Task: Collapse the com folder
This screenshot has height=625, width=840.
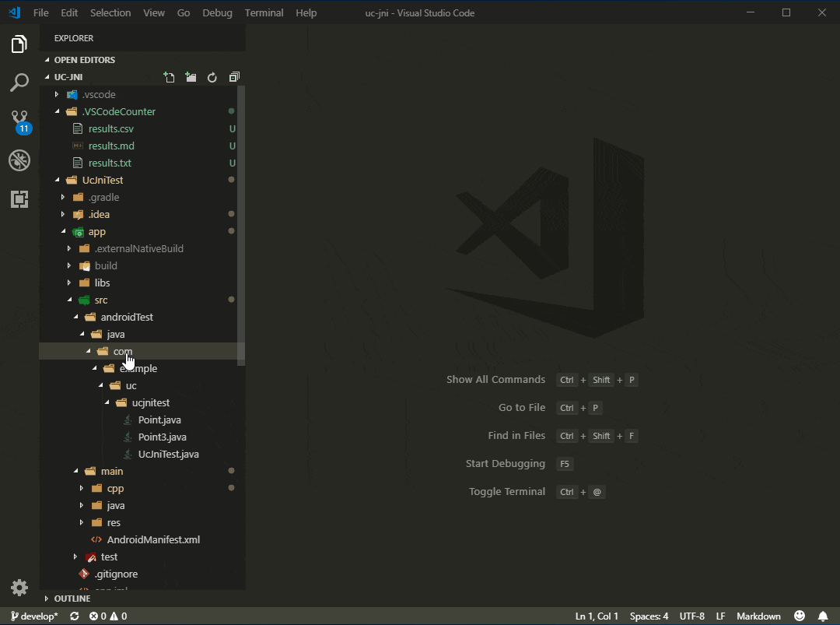Action: click(x=142, y=351)
